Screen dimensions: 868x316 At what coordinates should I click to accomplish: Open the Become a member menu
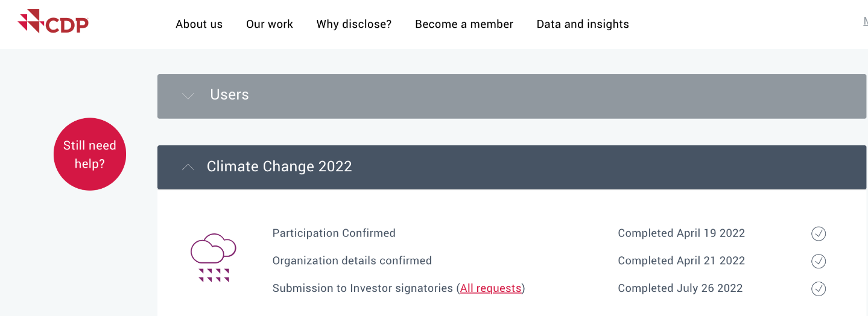coord(464,24)
